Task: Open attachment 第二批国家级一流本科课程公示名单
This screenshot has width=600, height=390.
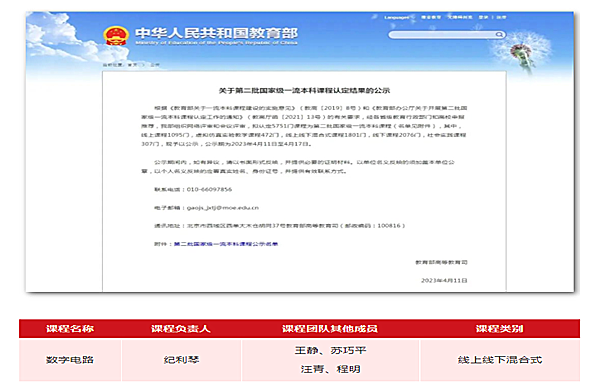Action: tap(226, 244)
